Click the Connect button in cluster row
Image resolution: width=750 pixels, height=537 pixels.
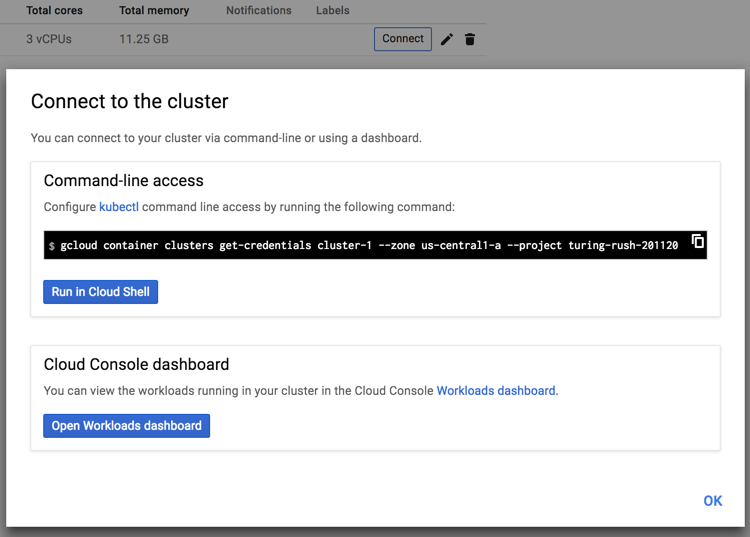click(403, 39)
